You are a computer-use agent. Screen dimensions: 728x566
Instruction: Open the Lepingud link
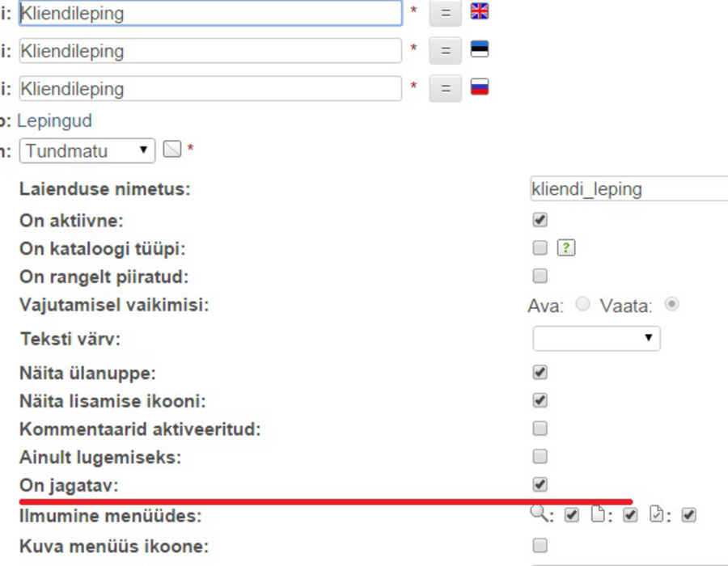pyautogui.click(x=54, y=120)
